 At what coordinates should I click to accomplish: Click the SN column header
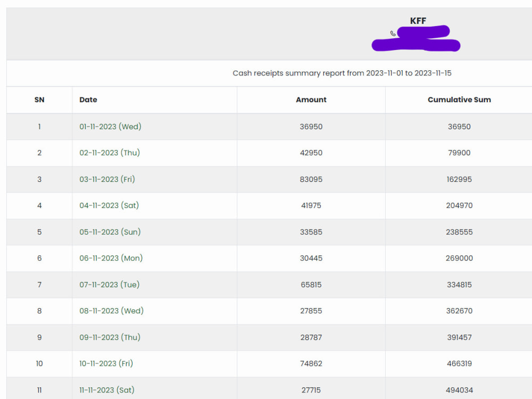pos(39,100)
